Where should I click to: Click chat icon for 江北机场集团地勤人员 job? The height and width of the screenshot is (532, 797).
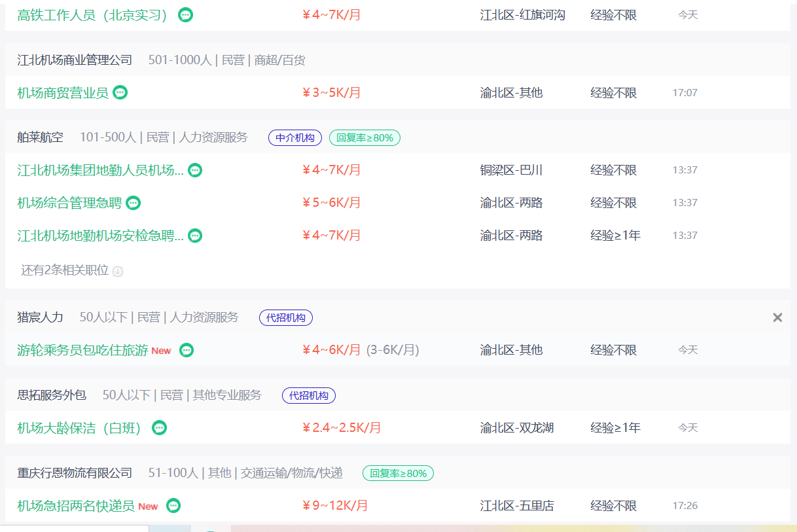pos(195,170)
